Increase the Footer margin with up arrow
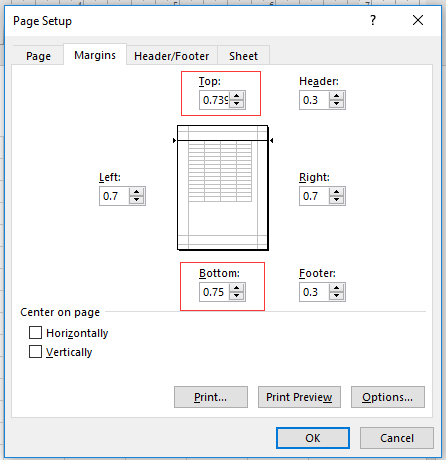 point(336,288)
